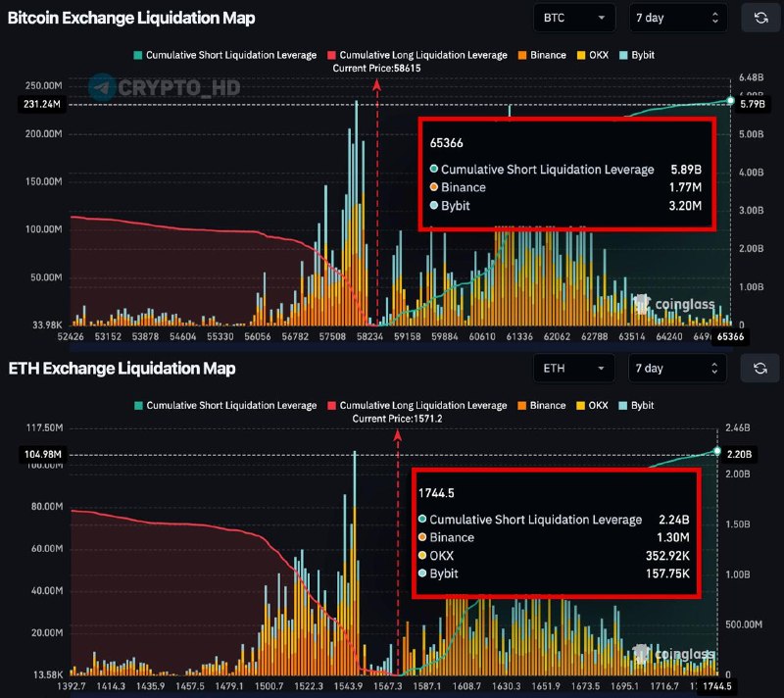Click the 5.79B right axis highlight label
784x698 pixels.
752,104
